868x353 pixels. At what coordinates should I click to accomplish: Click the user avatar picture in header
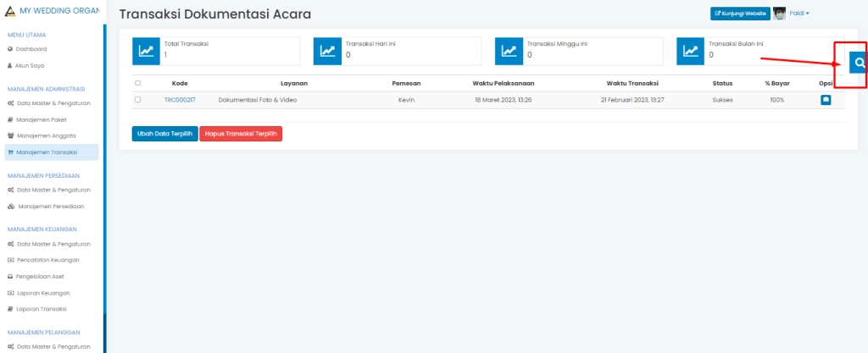click(x=780, y=14)
